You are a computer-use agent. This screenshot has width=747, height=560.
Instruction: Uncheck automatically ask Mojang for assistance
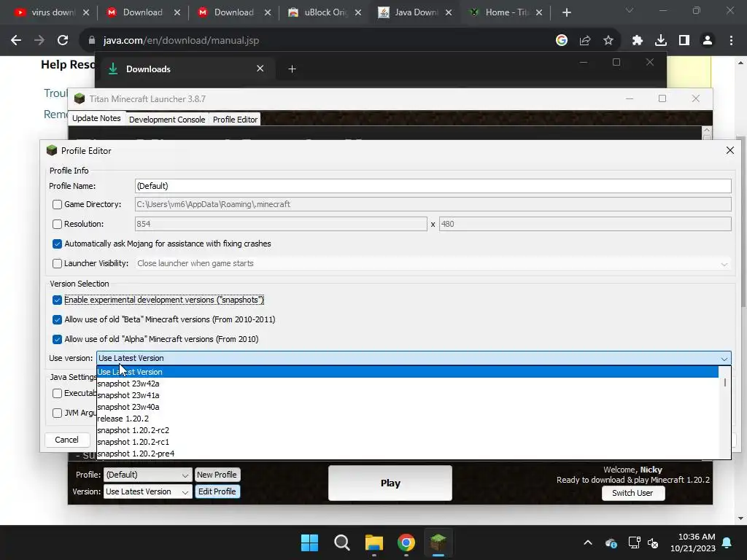click(x=57, y=244)
